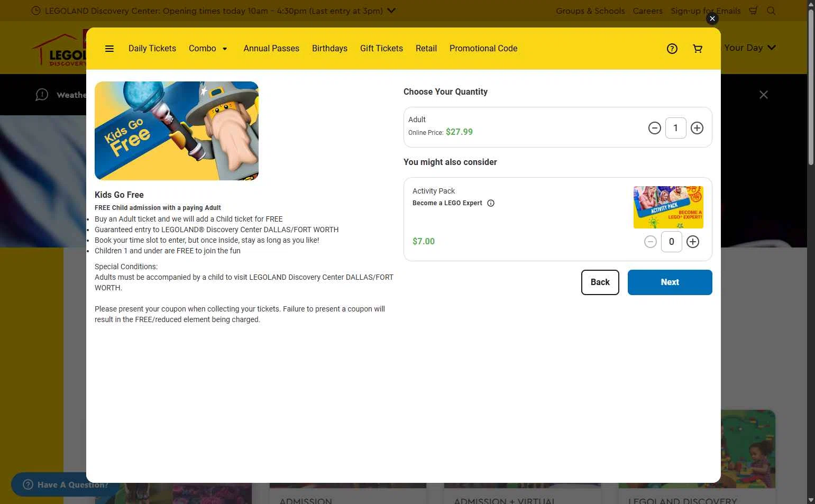
Task: Close the ticket booking modal
Action: pyautogui.click(x=712, y=19)
